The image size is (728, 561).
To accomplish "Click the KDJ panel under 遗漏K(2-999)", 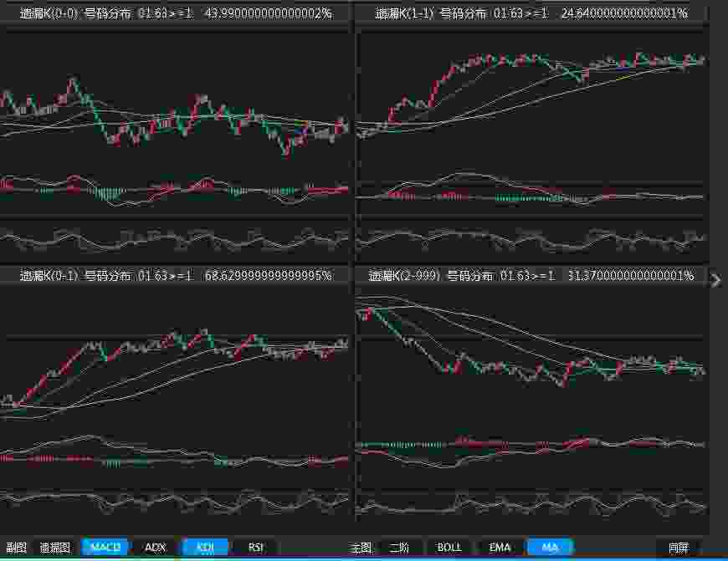I will [x=531, y=504].
